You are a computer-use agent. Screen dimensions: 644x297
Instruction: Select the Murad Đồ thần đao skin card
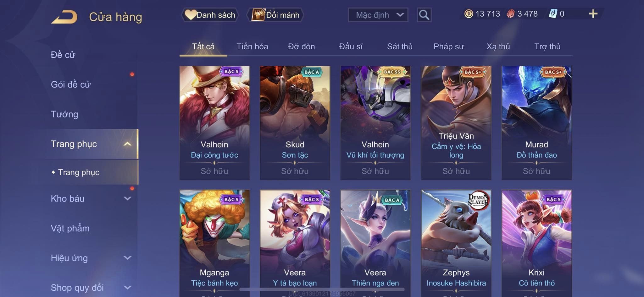536,123
